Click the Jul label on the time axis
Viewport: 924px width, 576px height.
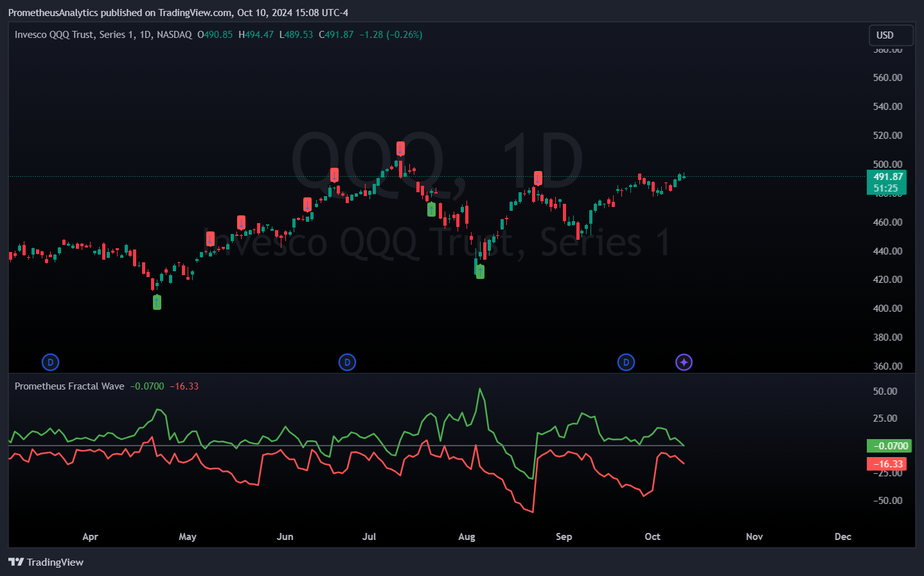click(369, 537)
